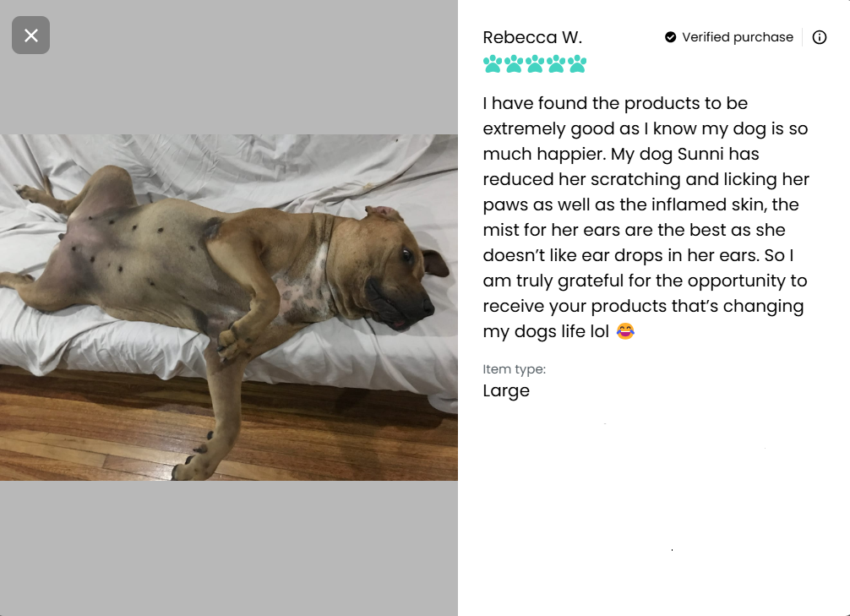Screen dimensions: 850x616
Task: Click reviewer name Rebecca W.
Action: click(x=532, y=37)
